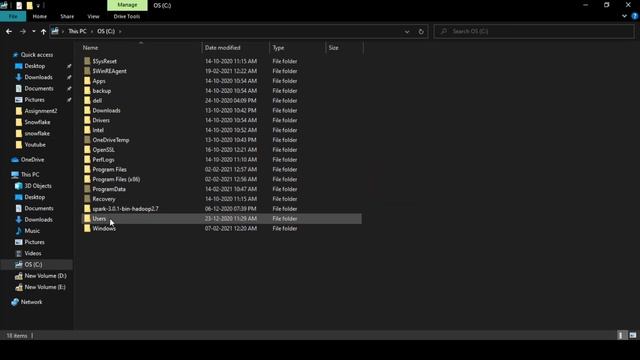Select the Recovery folder icon
This screenshot has width=640, height=360.
[87, 199]
